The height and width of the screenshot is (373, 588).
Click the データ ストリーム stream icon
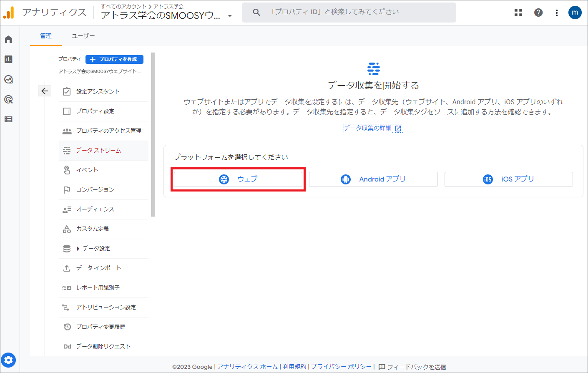pos(67,150)
